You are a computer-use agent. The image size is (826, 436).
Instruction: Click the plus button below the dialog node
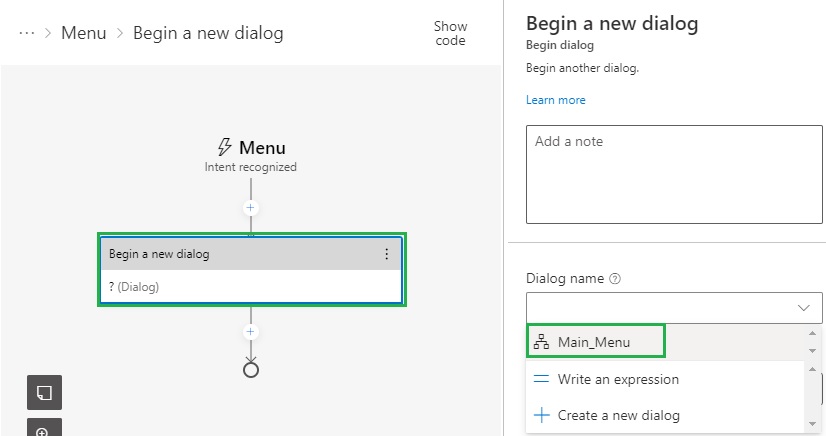pyautogui.click(x=251, y=332)
